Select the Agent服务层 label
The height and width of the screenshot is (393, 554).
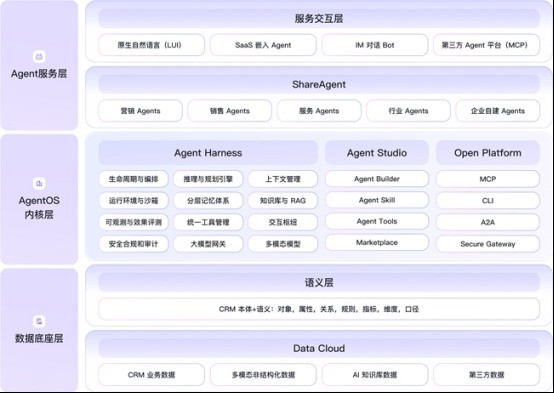pyautogui.click(x=39, y=74)
